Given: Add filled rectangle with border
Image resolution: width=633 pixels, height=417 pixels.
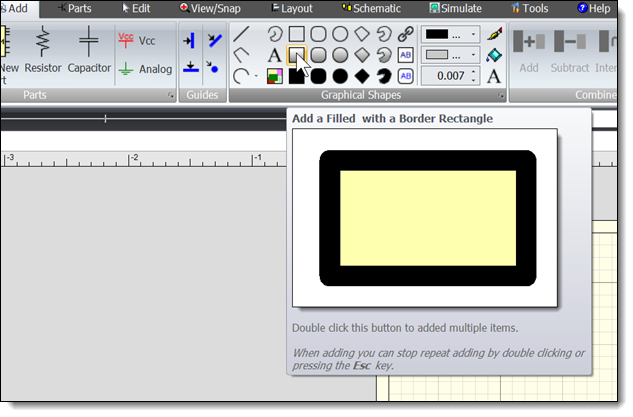Looking at the screenshot, I should pyautogui.click(x=297, y=55).
